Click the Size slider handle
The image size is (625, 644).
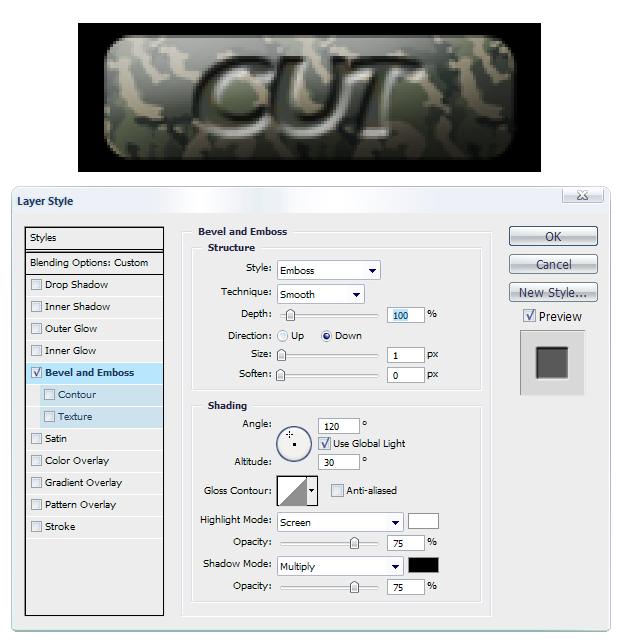point(281,355)
